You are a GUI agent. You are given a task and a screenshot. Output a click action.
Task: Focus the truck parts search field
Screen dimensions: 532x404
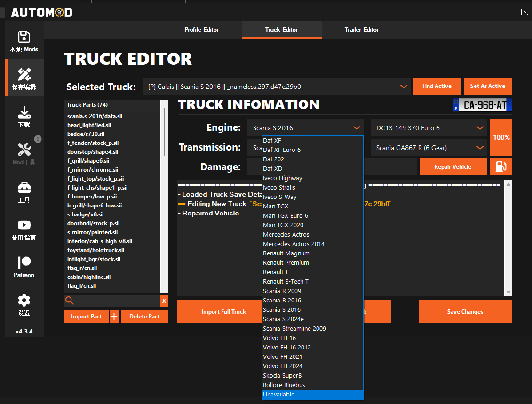click(x=117, y=301)
